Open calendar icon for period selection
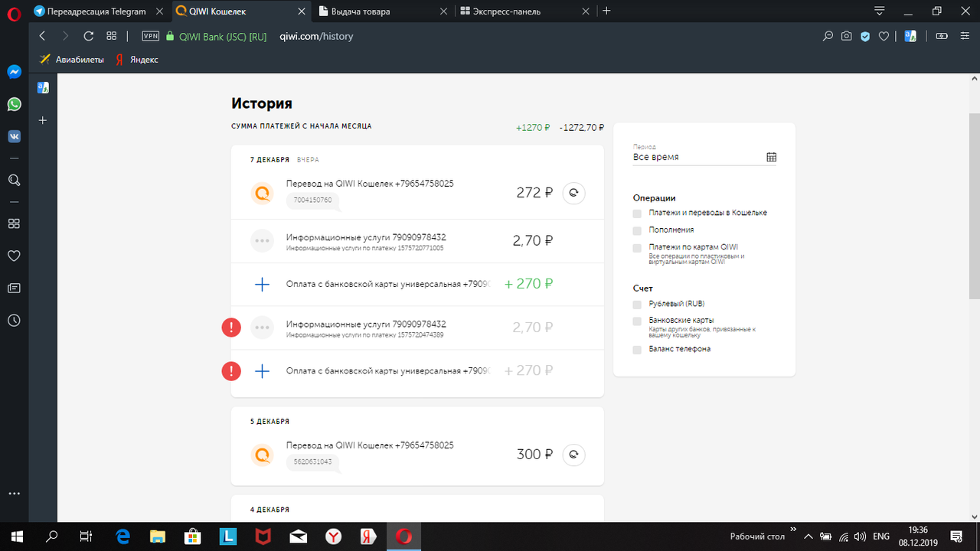 [x=771, y=157]
